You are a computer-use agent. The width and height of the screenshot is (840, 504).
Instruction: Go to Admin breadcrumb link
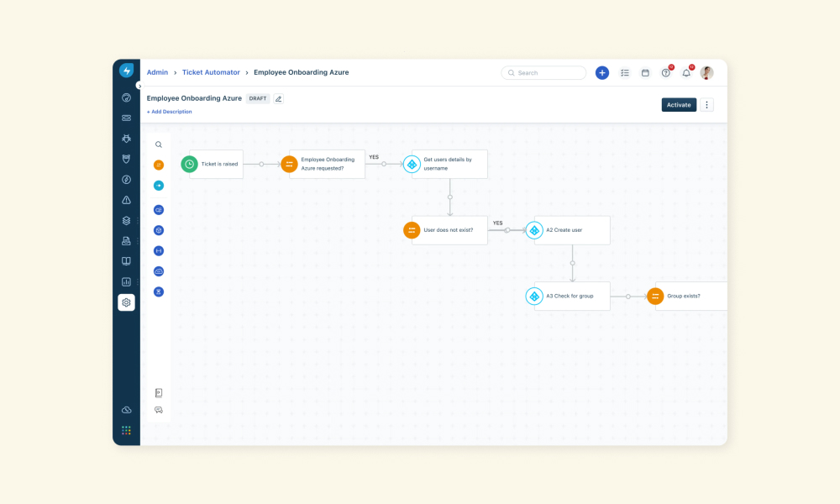(158, 72)
